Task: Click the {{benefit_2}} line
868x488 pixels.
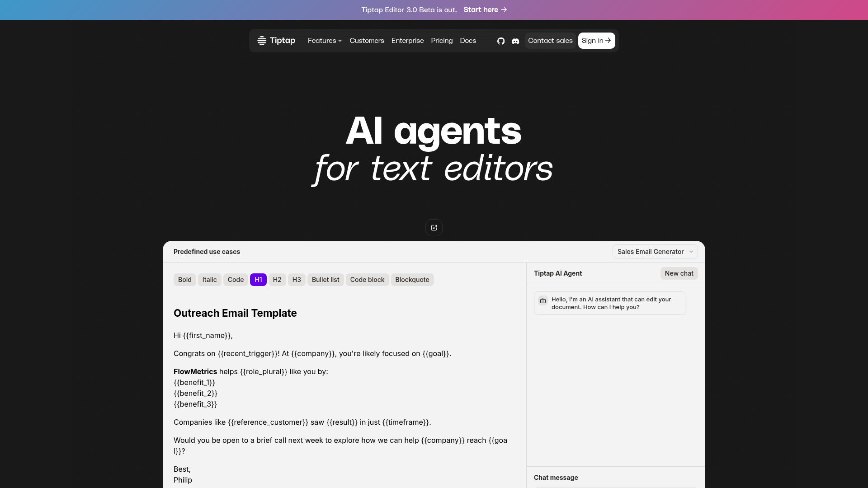Action: tap(195, 393)
